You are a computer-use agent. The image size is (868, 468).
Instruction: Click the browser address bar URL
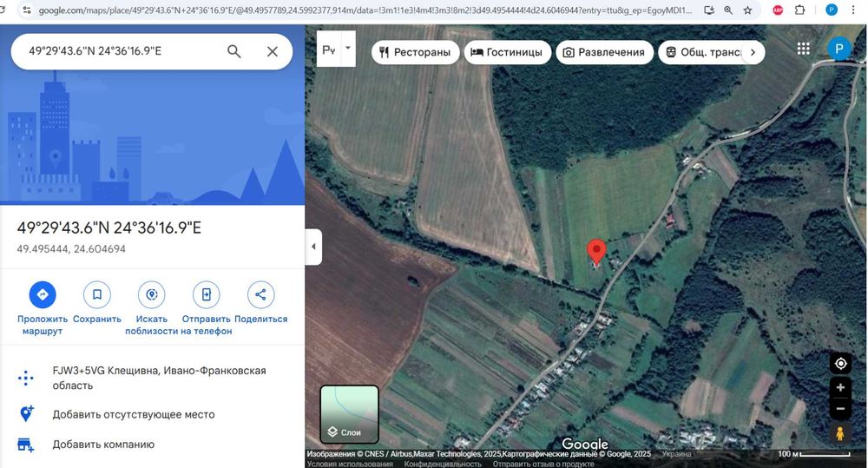click(x=365, y=10)
